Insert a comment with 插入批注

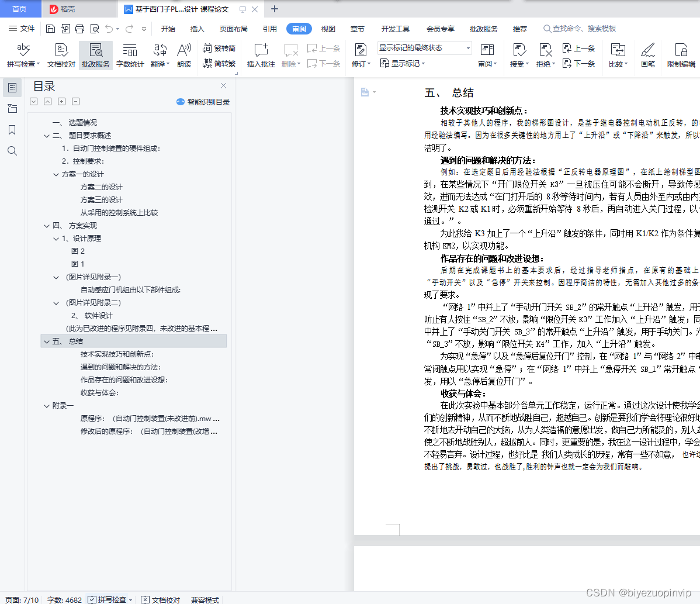[261, 56]
